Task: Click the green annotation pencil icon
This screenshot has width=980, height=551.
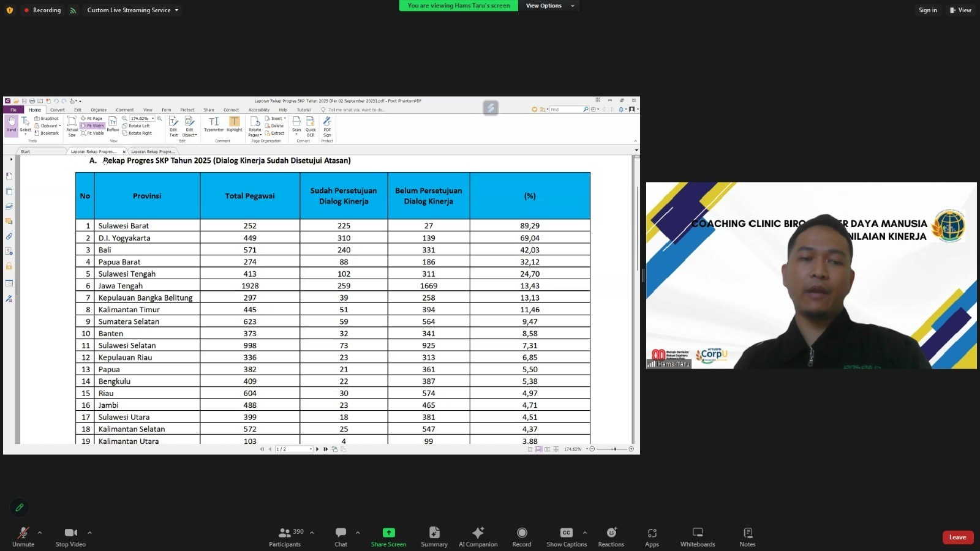Action: point(20,508)
